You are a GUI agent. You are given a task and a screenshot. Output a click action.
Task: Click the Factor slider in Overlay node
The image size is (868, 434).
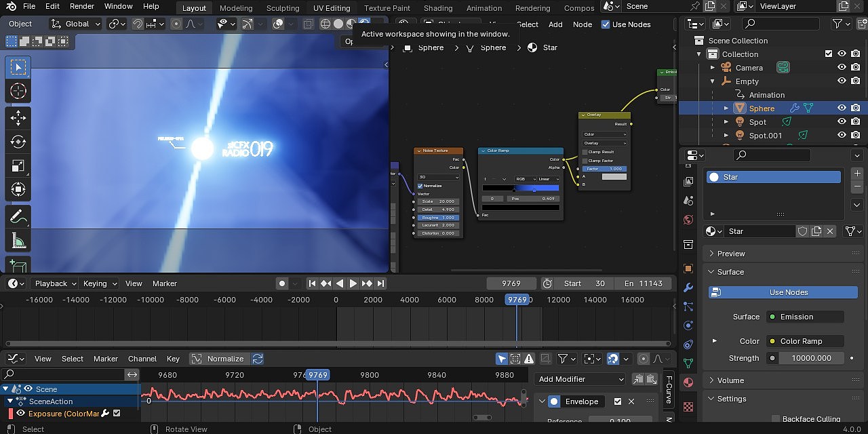click(x=604, y=169)
